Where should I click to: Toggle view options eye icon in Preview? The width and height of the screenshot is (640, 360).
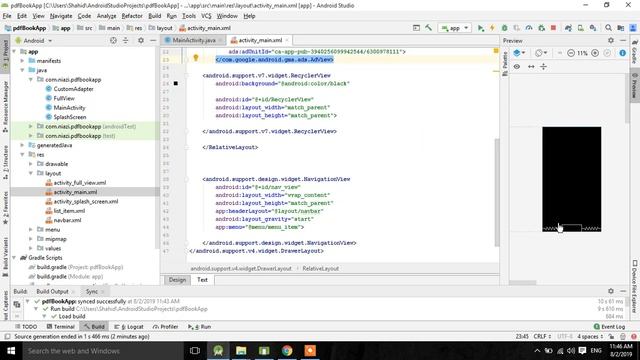point(517,67)
